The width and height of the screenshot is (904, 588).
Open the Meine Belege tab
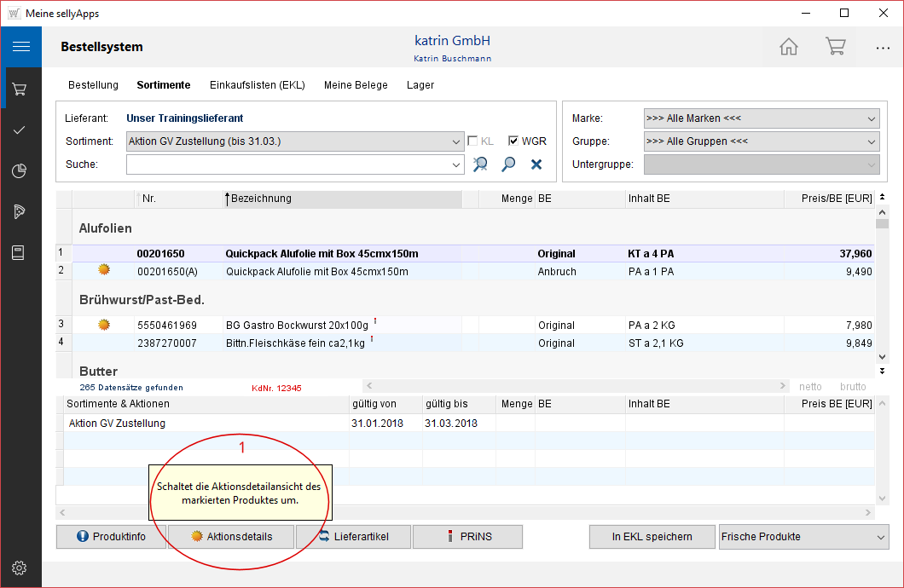coord(356,85)
